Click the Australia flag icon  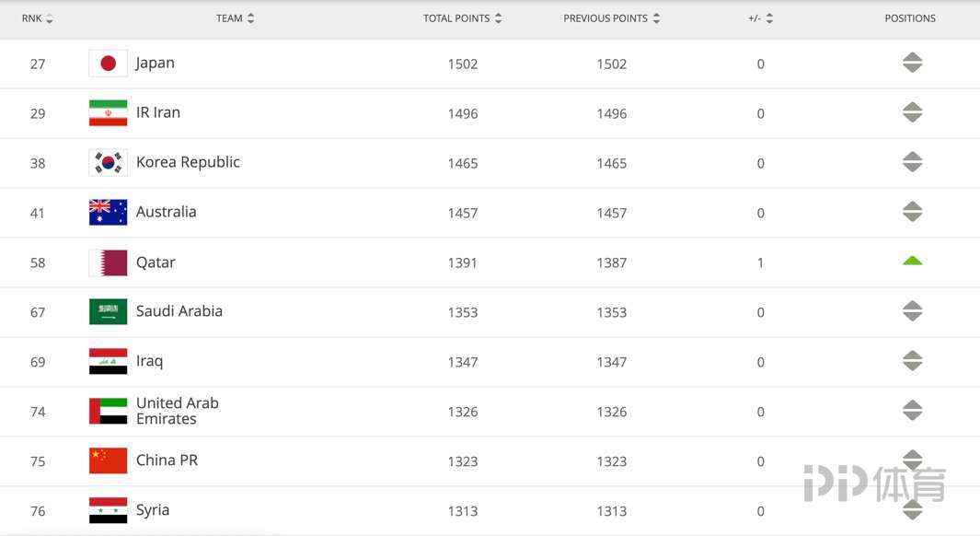click(109, 212)
